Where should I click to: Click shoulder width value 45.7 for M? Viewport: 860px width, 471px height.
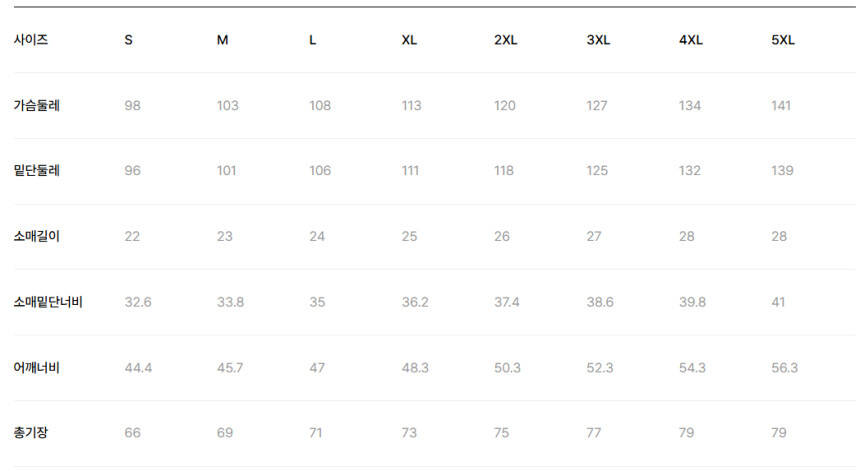coord(230,368)
